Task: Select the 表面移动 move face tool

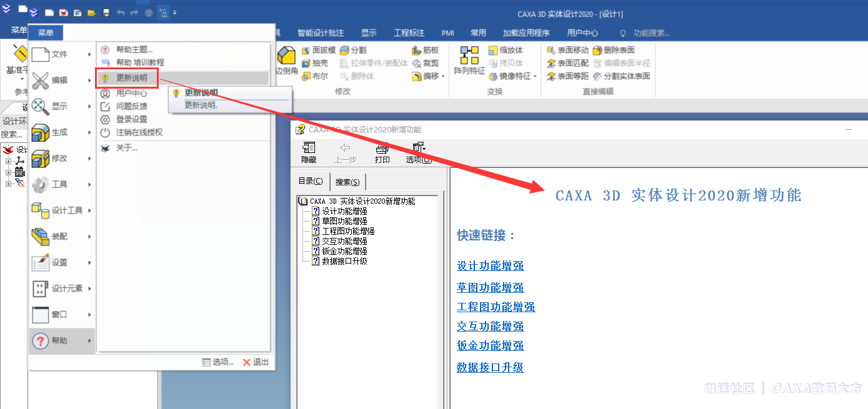Action: click(567, 50)
